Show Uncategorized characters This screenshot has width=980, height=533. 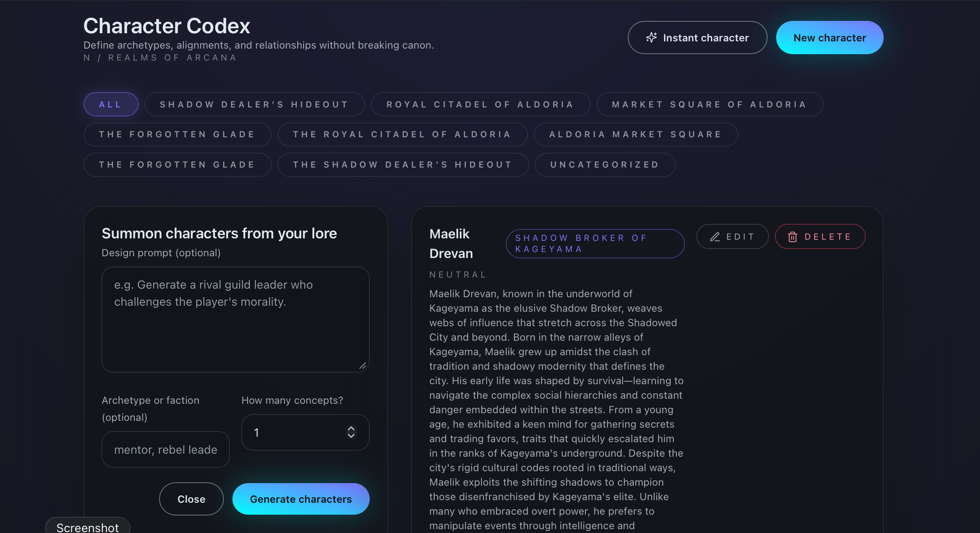pyautogui.click(x=605, y=165)
